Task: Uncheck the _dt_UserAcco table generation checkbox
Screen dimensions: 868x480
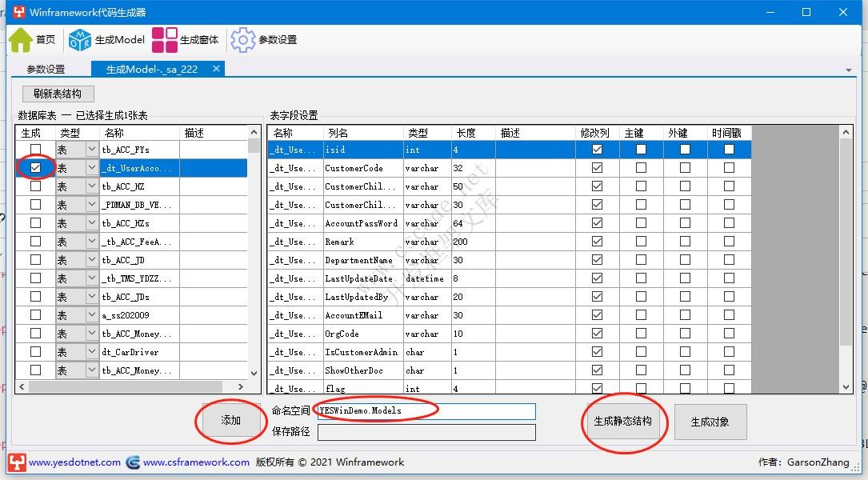Action: pos(35,167)
